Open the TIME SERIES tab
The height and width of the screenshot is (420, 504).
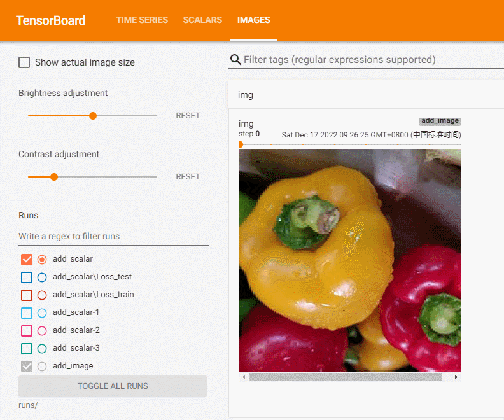[x=142, y=20]
